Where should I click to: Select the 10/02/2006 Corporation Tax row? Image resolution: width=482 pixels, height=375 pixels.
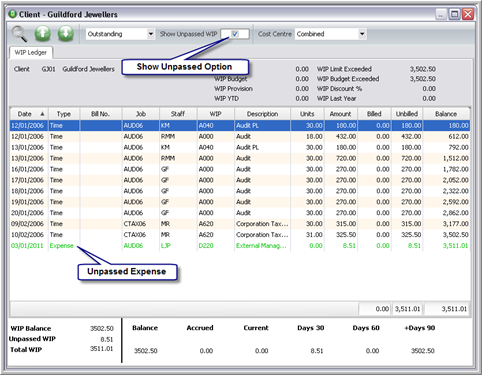pyautogui.click(x=240, y=235)
